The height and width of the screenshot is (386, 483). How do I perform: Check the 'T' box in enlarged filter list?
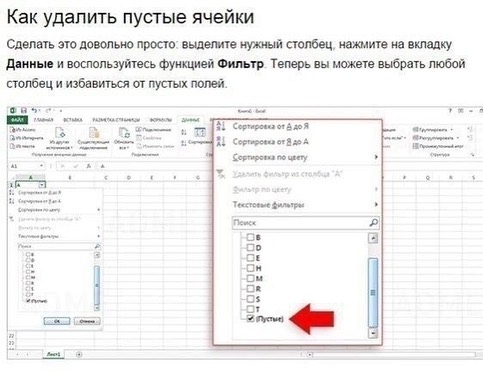(x=250, y=309)
